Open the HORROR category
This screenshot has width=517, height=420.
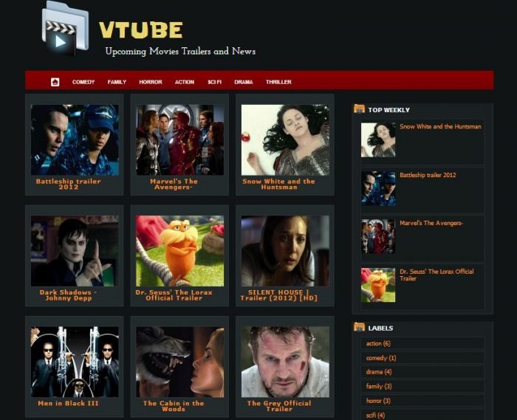151,82
